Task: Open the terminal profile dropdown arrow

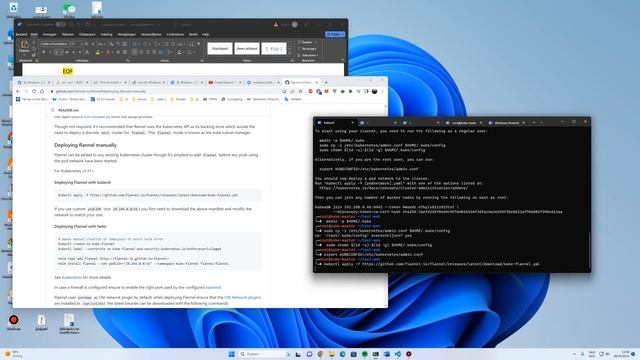Action: point(542,122)
